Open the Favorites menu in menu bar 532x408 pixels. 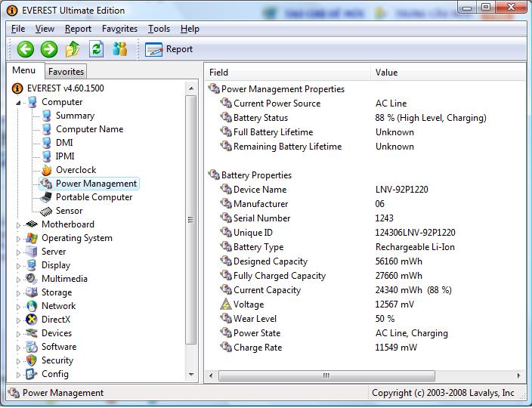point(119,29)
